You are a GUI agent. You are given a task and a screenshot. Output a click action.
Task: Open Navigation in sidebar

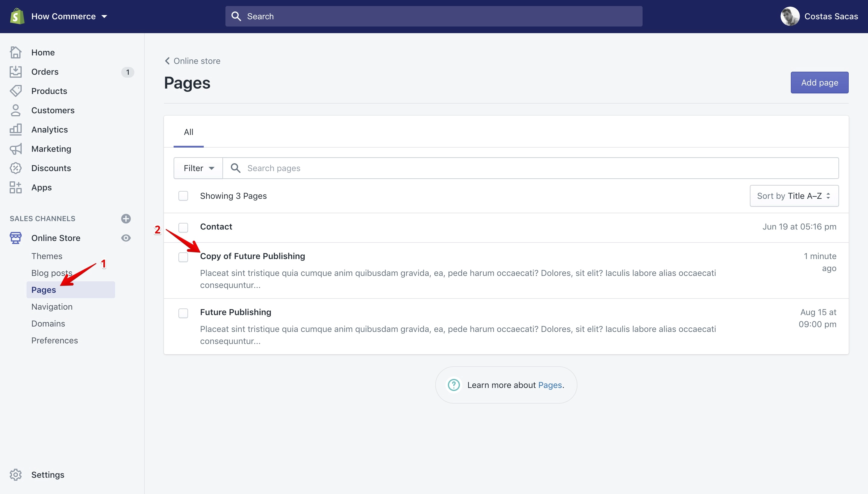(52, 306)
